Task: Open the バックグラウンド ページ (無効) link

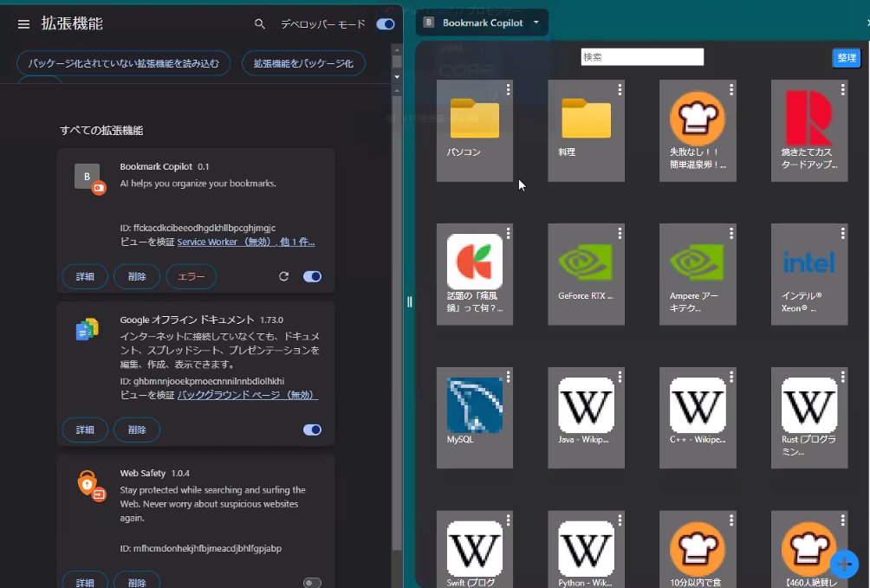Action: point(248,395)
